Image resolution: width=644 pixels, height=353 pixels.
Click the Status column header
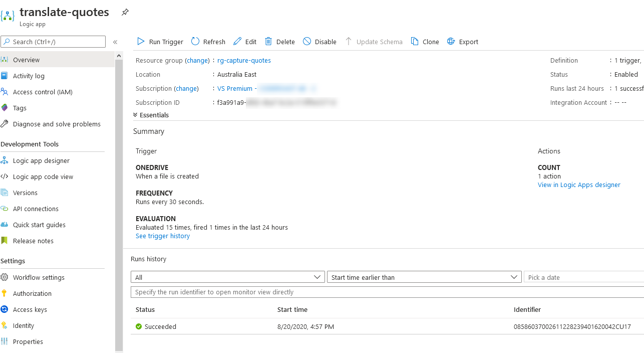(x=145, y=309)
